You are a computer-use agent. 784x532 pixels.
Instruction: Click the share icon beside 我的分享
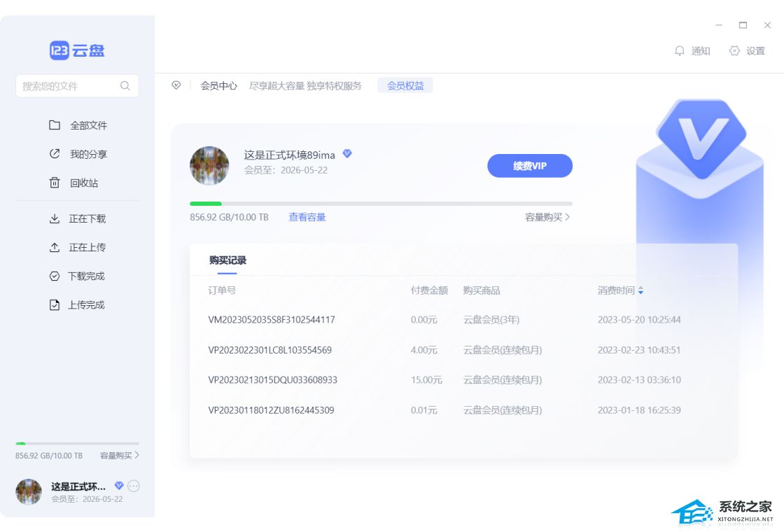[x=55, y=153]
